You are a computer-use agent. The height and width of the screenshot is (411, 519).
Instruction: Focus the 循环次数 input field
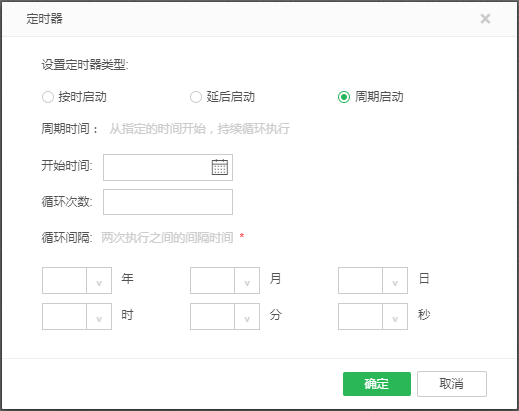[168, 202]
